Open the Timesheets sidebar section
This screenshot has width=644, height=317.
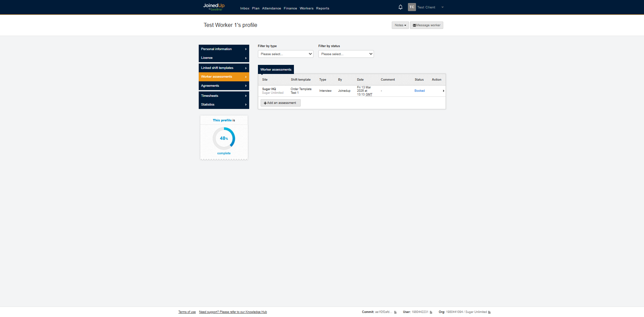(x=224, y=96)
